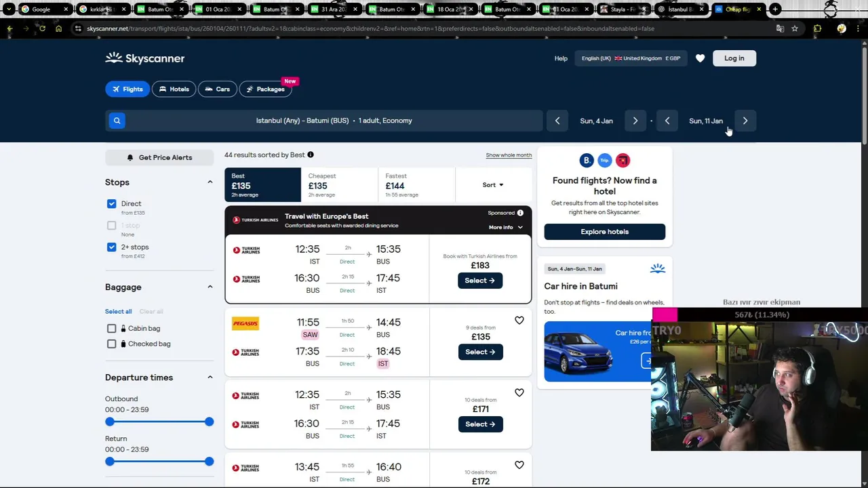The image size is (868, 488).
Task: Open the Help link
Action: click(x=561, y=58)
